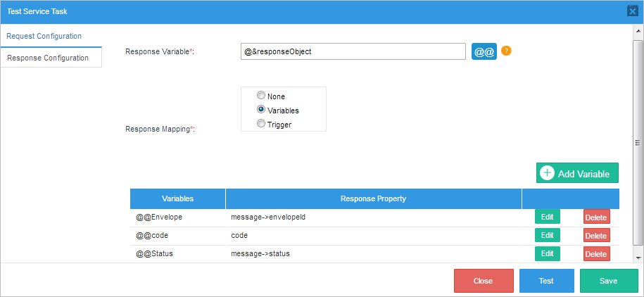This screenshot has height=297, width=644.
Task: Edit the @@Status variable row
Action: coord(547,253)
